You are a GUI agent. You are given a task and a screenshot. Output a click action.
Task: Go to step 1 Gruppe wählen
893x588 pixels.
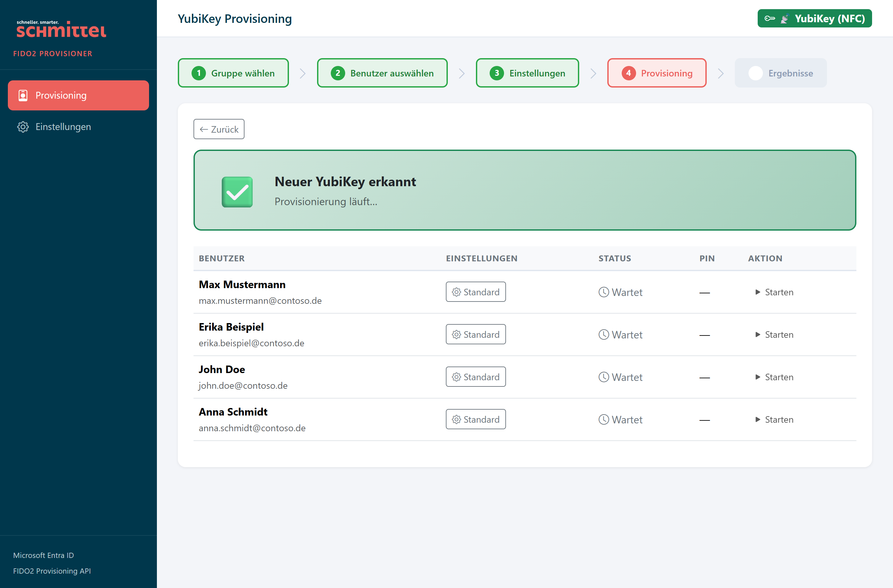point(233,73)
